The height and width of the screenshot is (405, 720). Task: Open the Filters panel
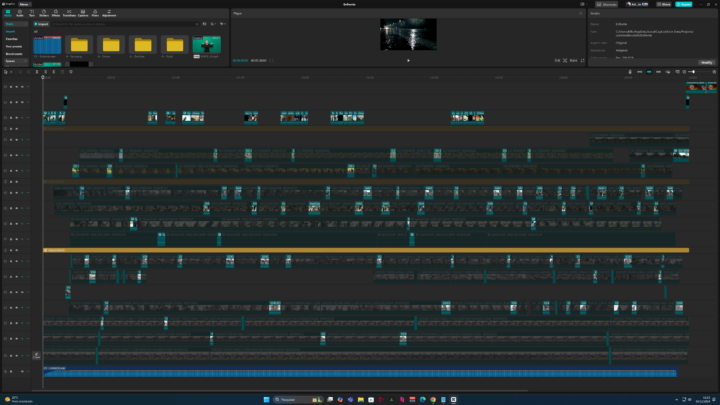click(x=95, y=14)
